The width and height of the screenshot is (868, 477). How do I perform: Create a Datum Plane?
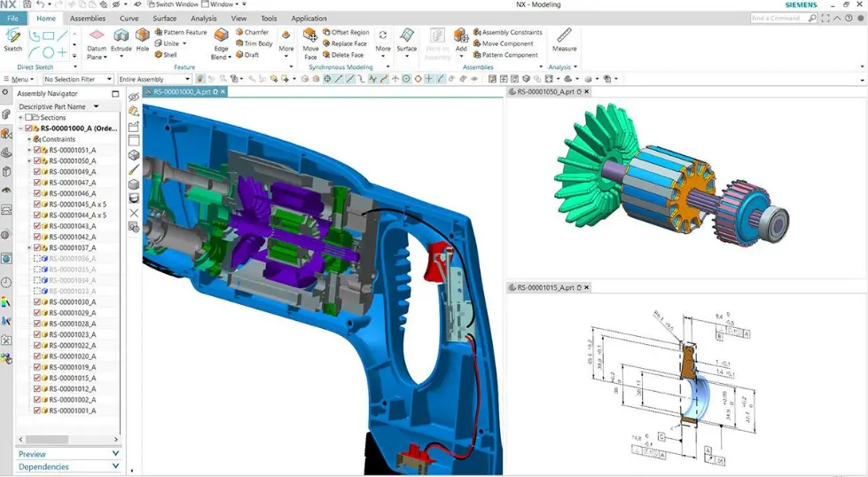click(x=97, y=43)
